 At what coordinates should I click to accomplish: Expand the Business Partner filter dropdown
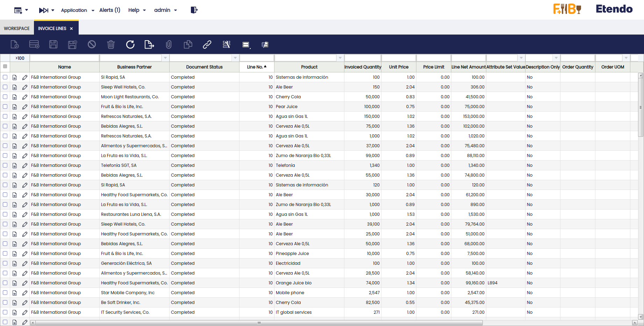165,58
